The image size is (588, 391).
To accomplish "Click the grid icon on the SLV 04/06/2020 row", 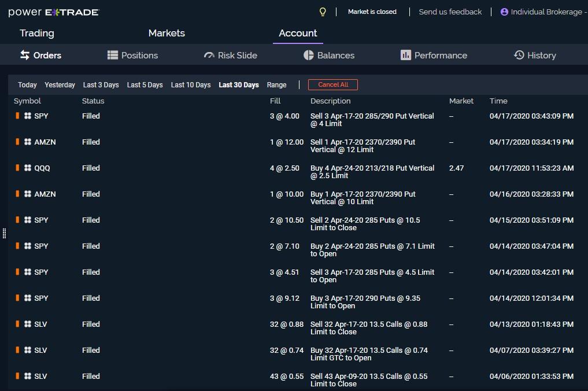I will 28,376.
